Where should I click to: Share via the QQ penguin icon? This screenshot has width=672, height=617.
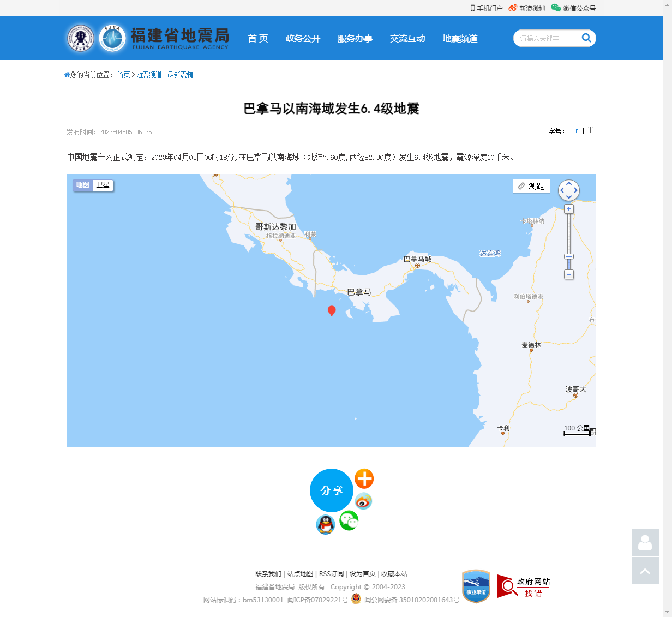click(326, 525)
